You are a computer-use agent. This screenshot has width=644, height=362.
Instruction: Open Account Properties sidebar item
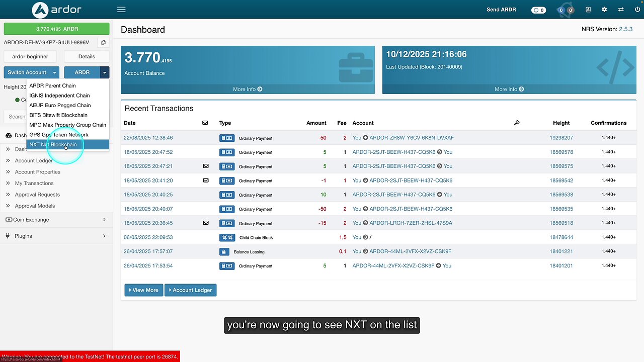(x=38, y=172)
